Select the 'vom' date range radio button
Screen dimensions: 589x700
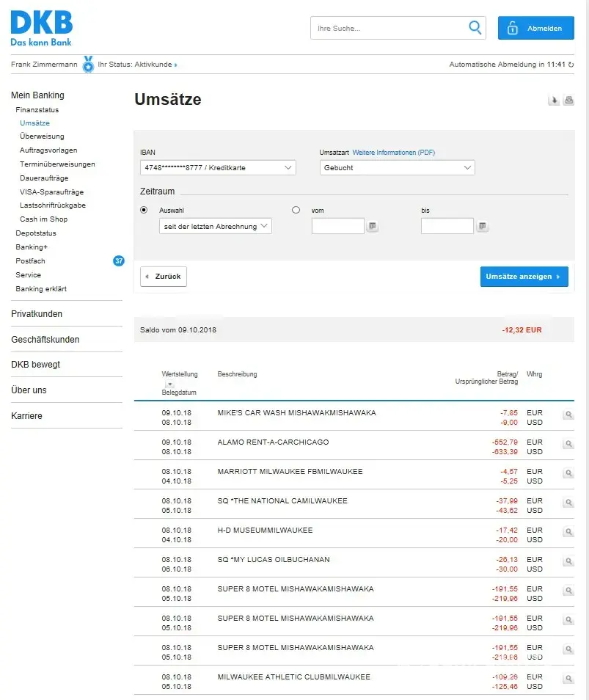pyautogui.click(x=296, y=210)
